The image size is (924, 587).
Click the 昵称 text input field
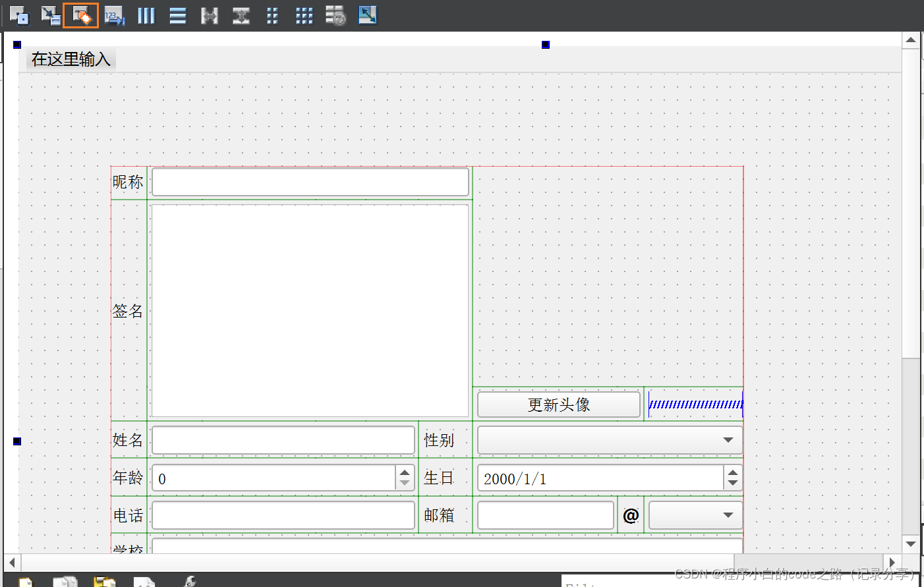310,182
